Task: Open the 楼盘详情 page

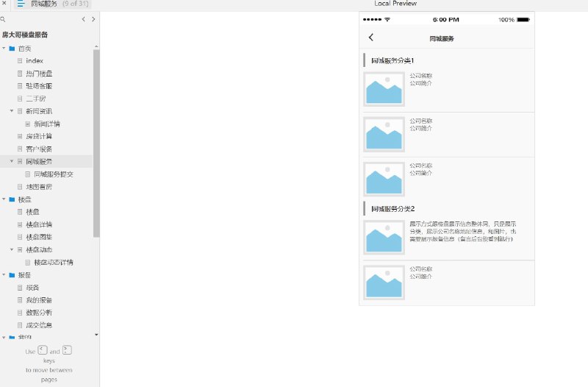Action: point(39,224)
